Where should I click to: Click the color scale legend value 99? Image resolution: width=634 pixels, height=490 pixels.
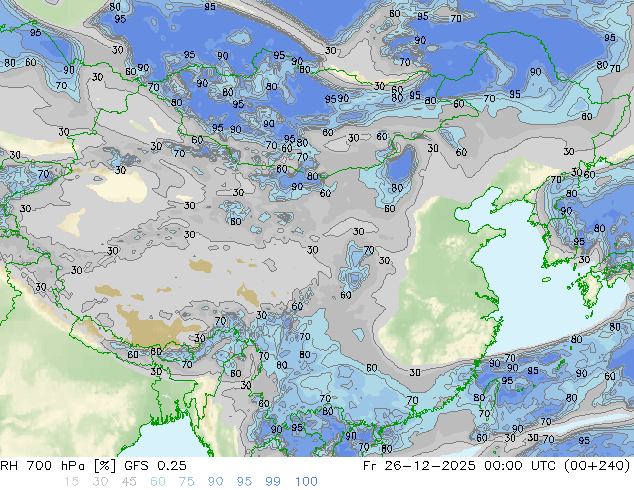point(273,482)
